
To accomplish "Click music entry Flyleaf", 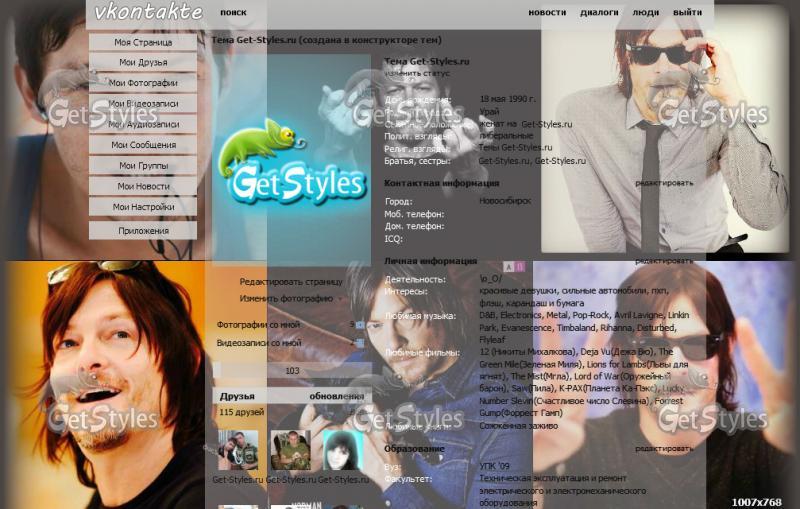I will click(492, 340).
